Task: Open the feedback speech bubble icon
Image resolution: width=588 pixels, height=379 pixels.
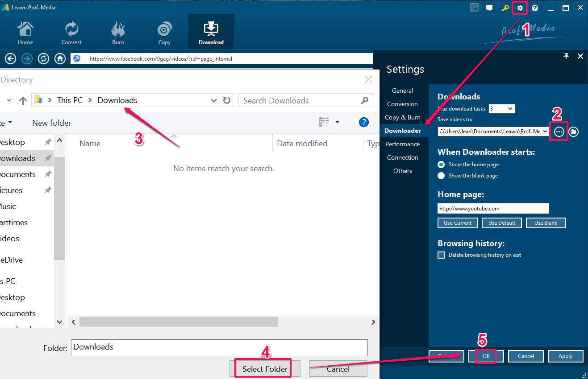Action: click(489, 8)
